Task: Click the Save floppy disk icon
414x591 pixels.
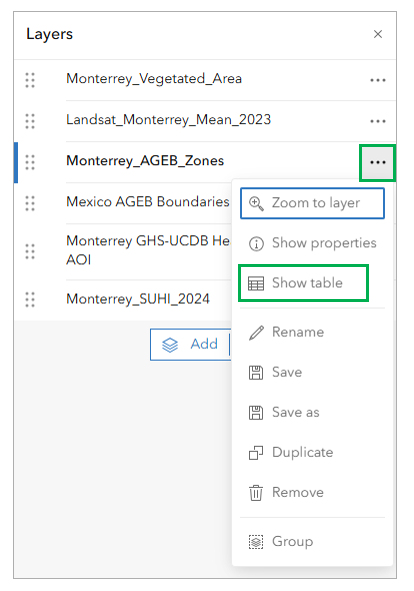Action: [x=256, y=373]
